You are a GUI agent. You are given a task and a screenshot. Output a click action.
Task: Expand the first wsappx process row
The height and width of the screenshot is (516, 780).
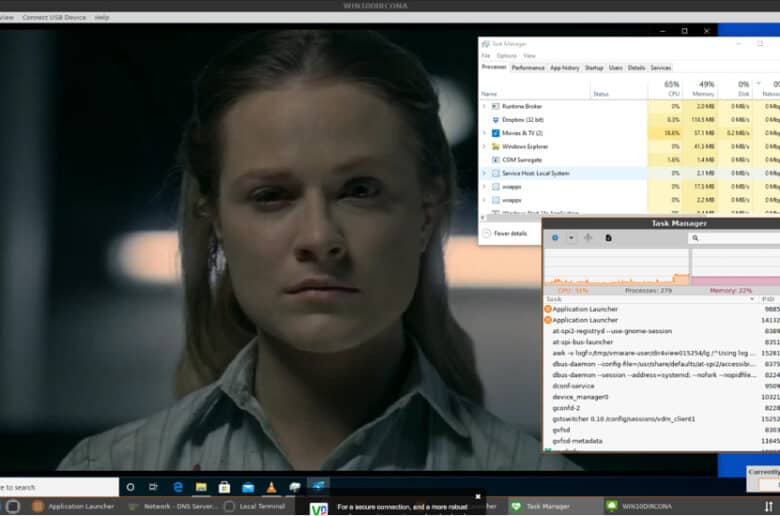tap(484, 187)
